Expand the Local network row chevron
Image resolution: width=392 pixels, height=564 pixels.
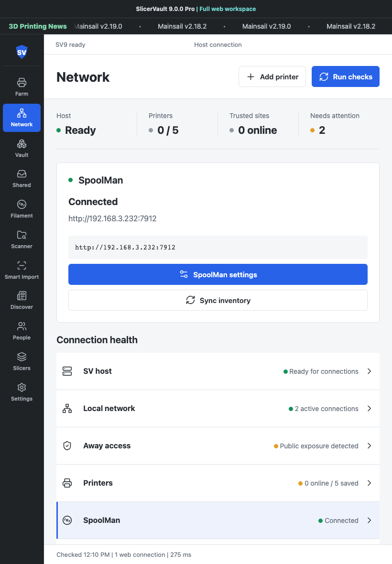370,409
